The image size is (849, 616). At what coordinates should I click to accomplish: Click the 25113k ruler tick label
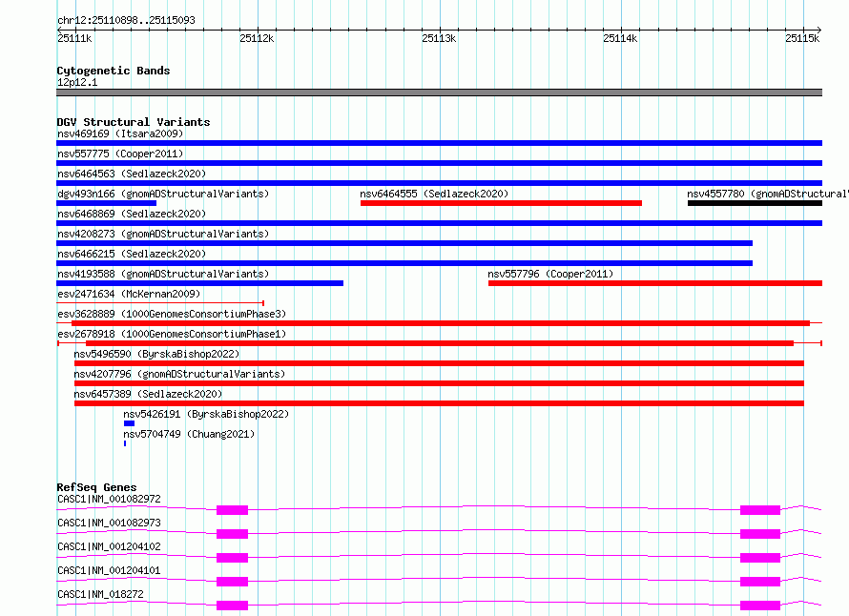click(x=439, y=38)
